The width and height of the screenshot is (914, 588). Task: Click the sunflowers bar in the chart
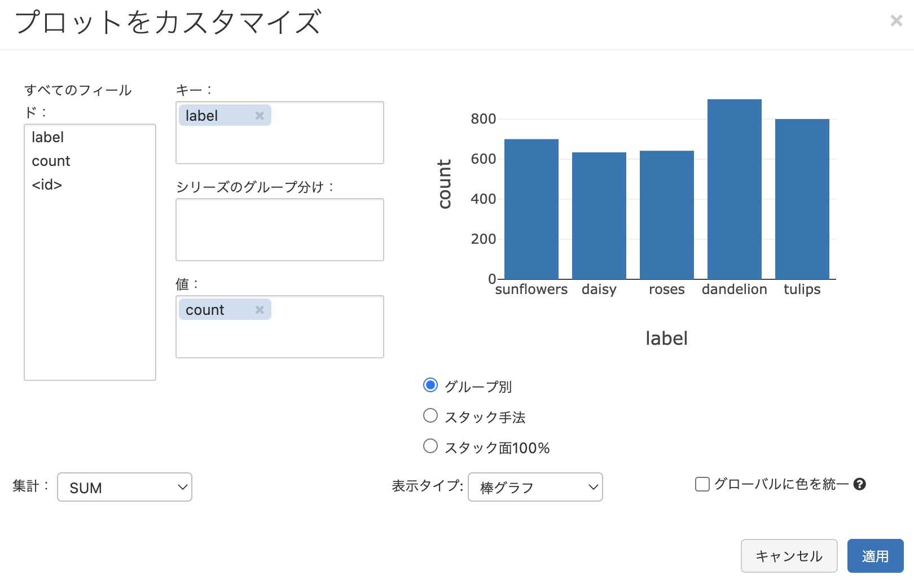tap(531, 209)
